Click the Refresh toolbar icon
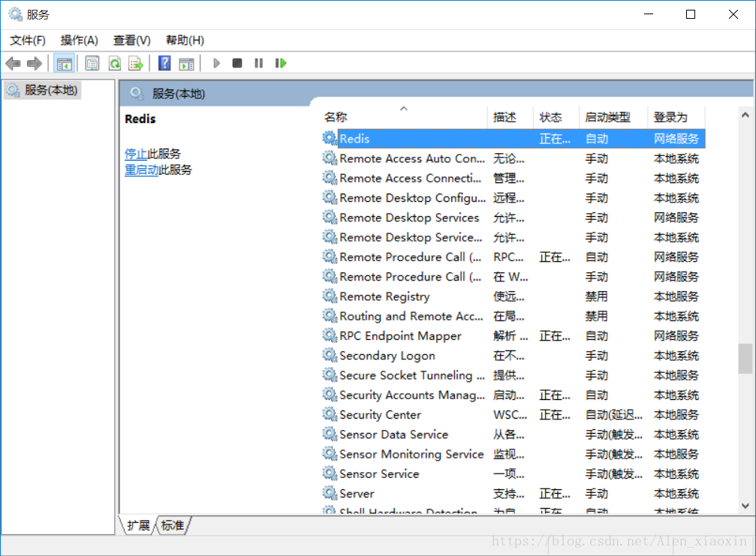Viewport: 756px width, 556px height. tap(114, 63)
